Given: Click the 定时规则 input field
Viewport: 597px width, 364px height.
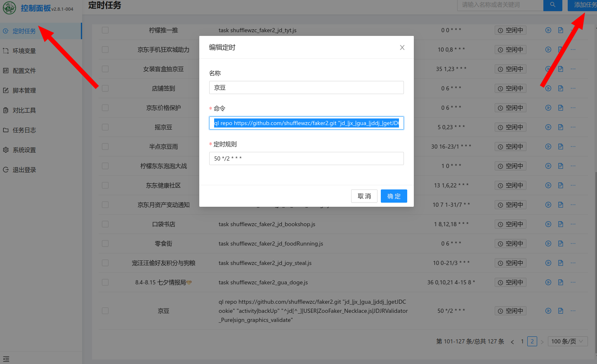Looking at the screenshot, I should [x=307, y=158].
